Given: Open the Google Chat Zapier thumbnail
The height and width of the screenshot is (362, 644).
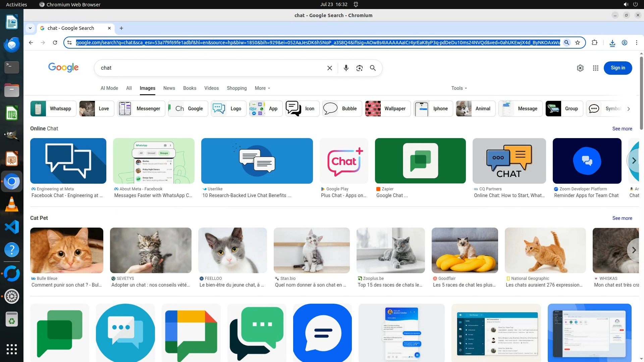Looking at the screenshot, I should tap(420, 161).
